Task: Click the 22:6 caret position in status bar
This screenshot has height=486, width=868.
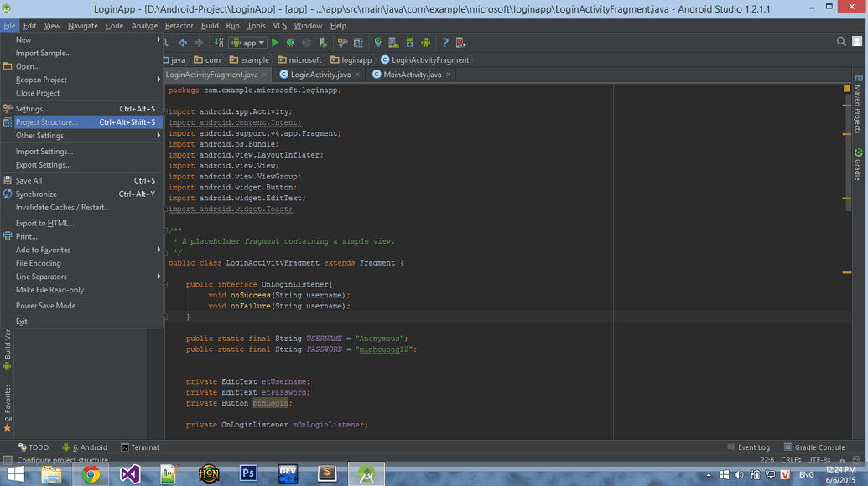Action: click(767, 460)
